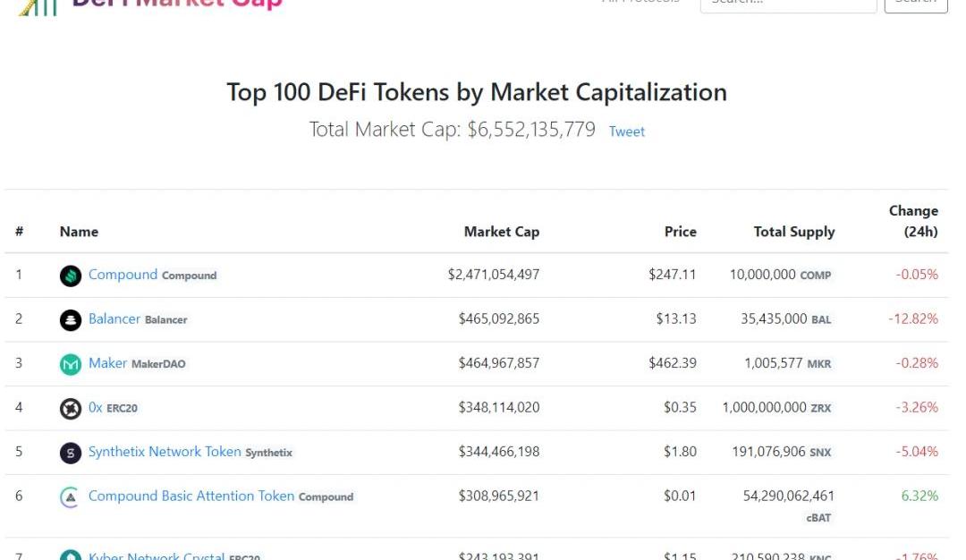Viewport: 966px width, 560px height.
Task: Open the Balancer token page
Action: click(x=114, y=318)
